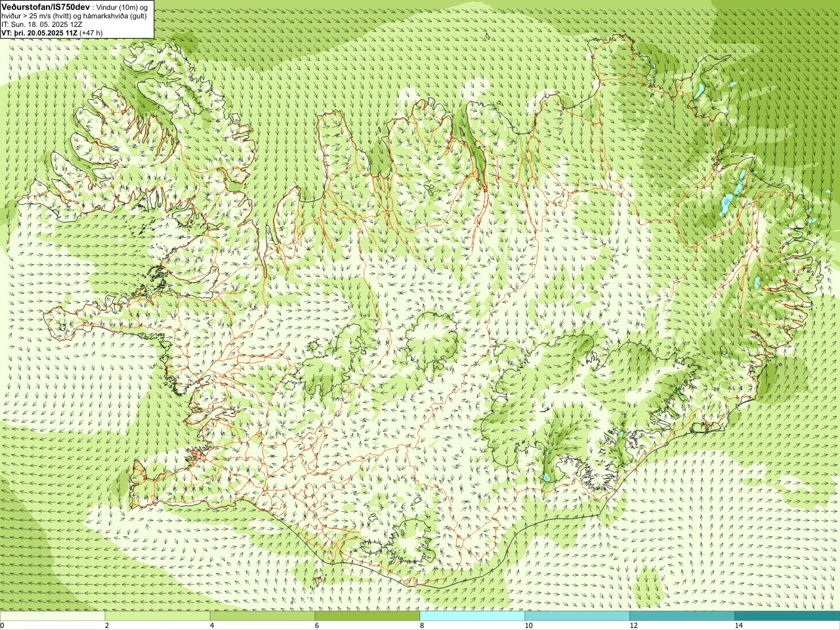The width and height of the screenshot is (840, 630).
Task: Click the legend label "14"
Action: pyautogui.click(x=738, y=625)
